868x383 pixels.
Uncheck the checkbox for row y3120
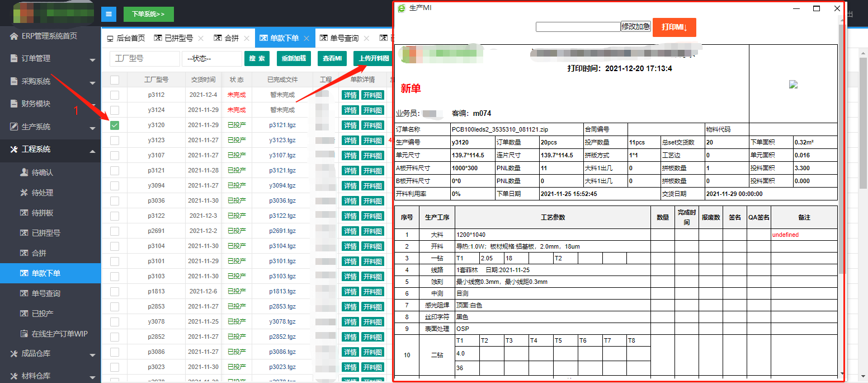(x=115, y=125)
